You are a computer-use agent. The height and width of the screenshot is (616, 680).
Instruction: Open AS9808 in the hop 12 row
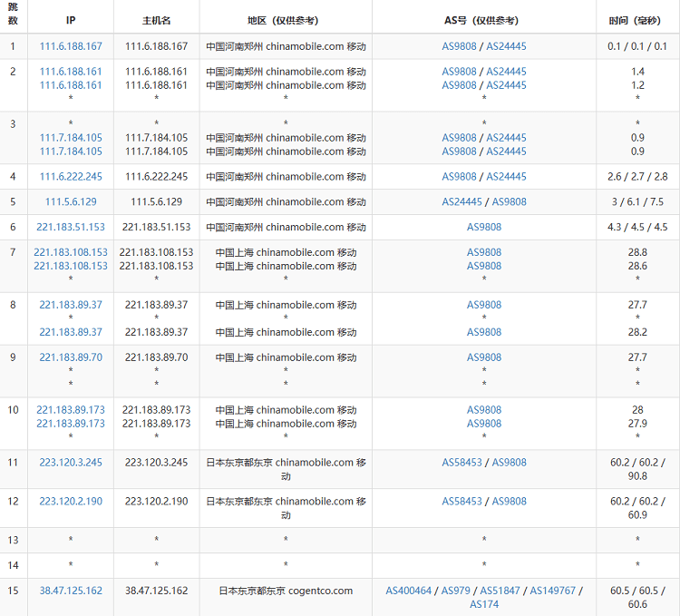(x=510, y=502)
